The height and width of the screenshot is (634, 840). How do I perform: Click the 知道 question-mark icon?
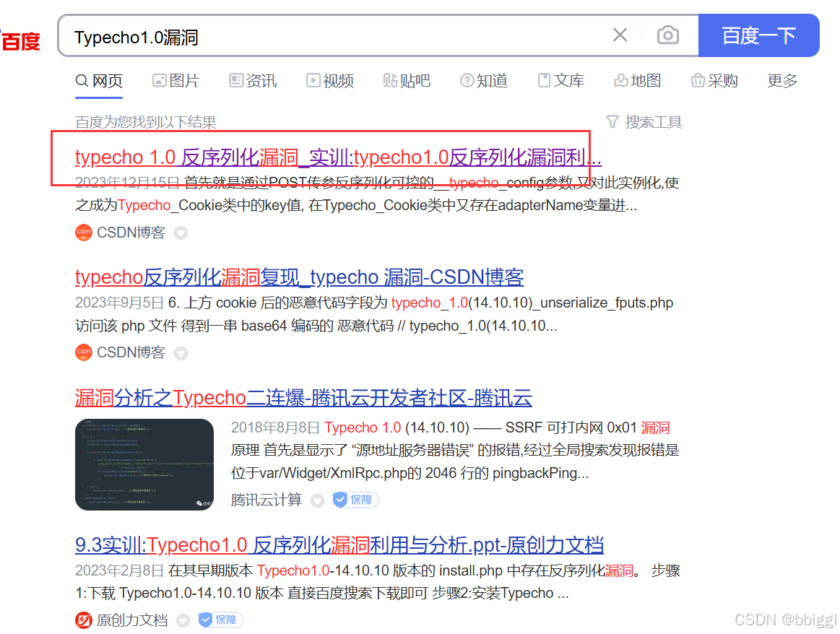pos(467,80)
